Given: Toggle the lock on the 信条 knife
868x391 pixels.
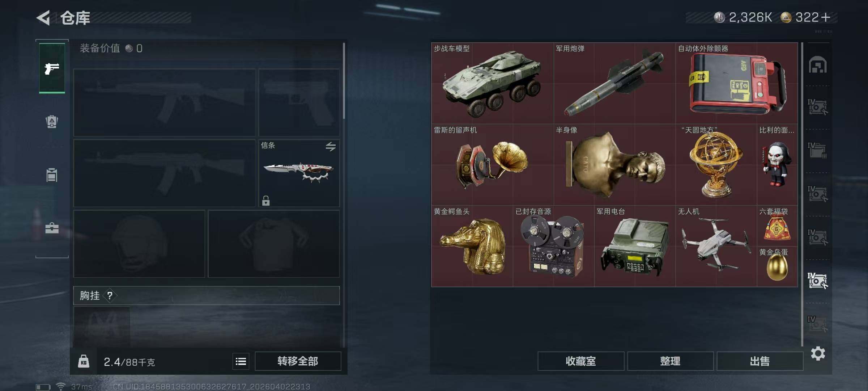Looking at the screenshot, I should [266, 201].
